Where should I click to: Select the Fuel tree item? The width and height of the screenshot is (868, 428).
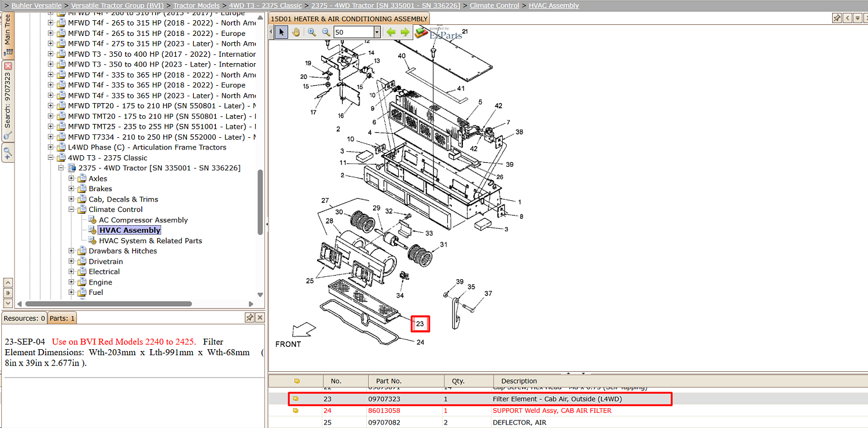coord(96,292)
